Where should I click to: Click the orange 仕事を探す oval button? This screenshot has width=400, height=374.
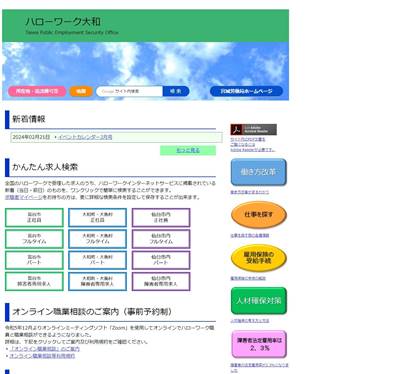pyautogui.click(x=259, y=215)
